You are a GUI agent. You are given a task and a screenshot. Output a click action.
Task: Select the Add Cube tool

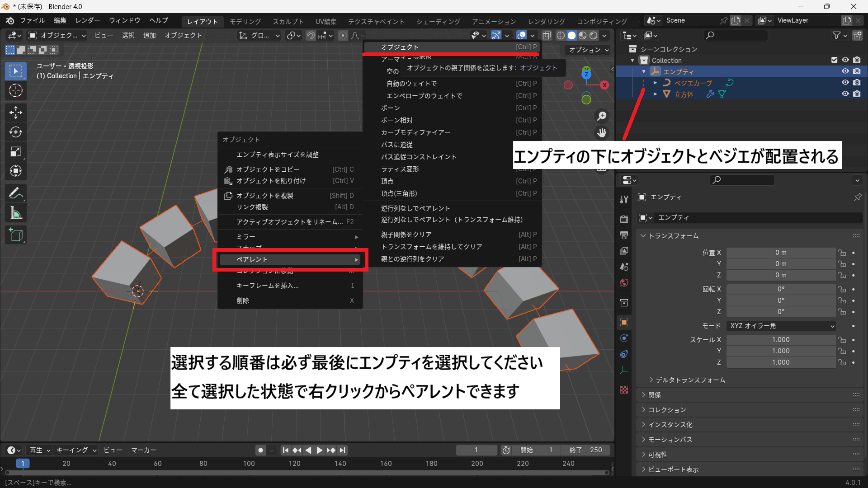tap(16, 235)
